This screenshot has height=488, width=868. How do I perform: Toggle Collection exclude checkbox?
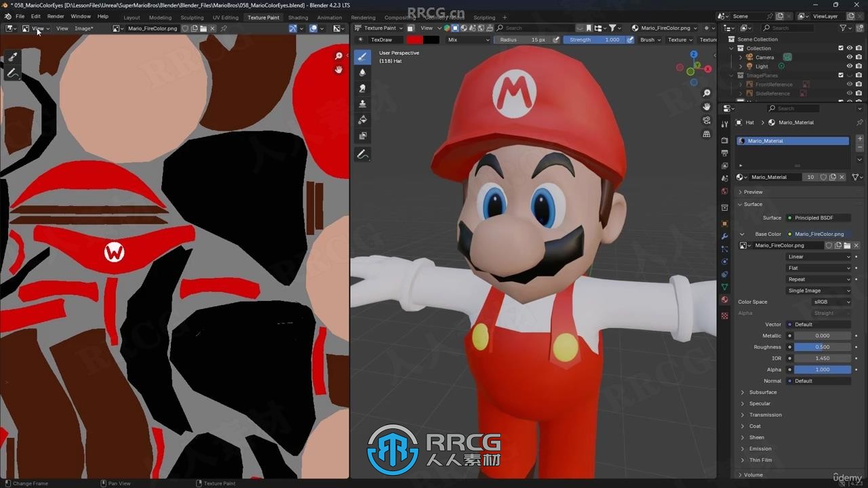841,48
